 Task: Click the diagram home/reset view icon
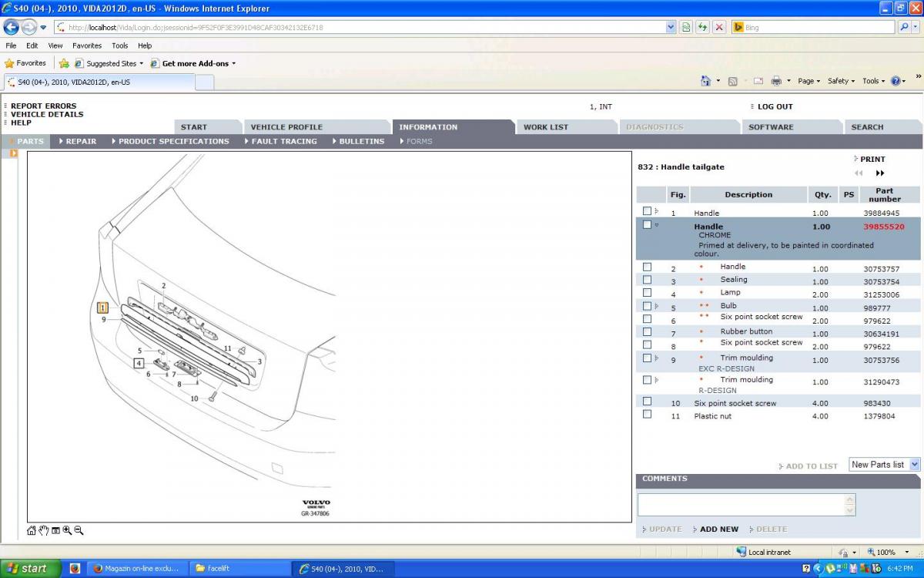32,530
